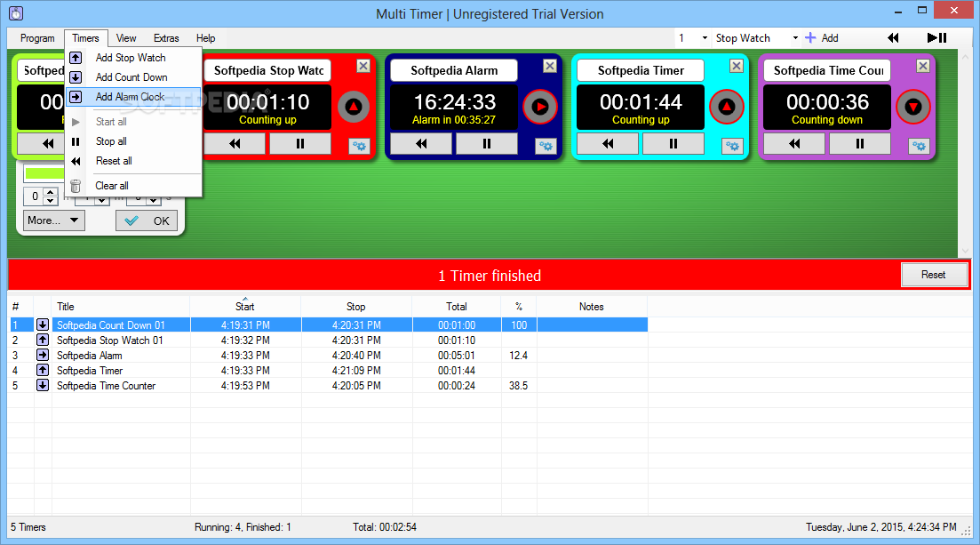Pause the Softpedia Time Counter
This screenshot has width=980, height=545.
tap(860, 144)
